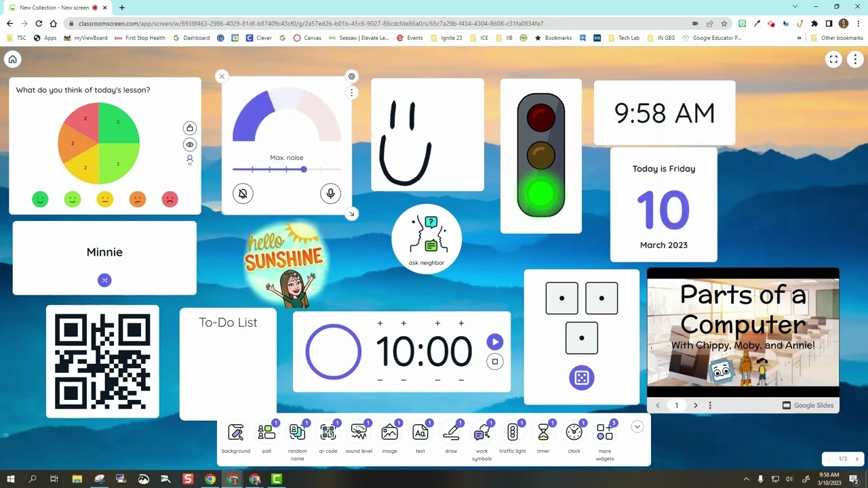Open the qr code tool in the toolbar
The image size is (868, 488).
328,437
